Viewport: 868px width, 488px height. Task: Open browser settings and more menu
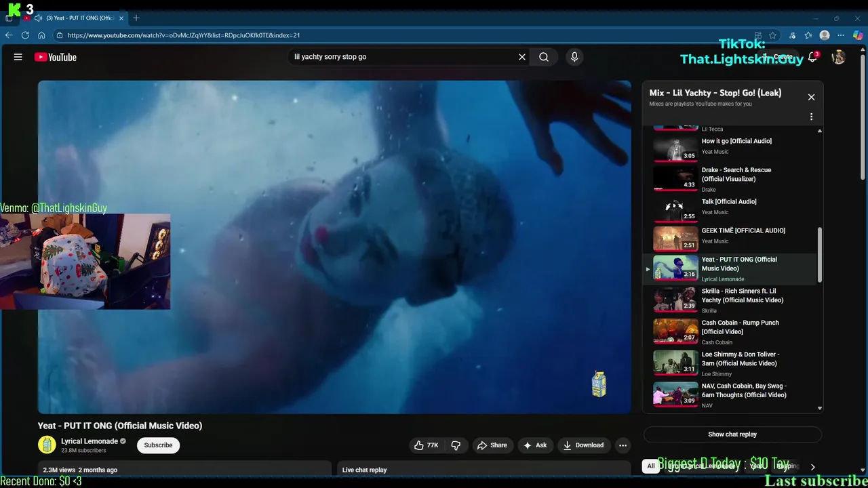(841, 35)
